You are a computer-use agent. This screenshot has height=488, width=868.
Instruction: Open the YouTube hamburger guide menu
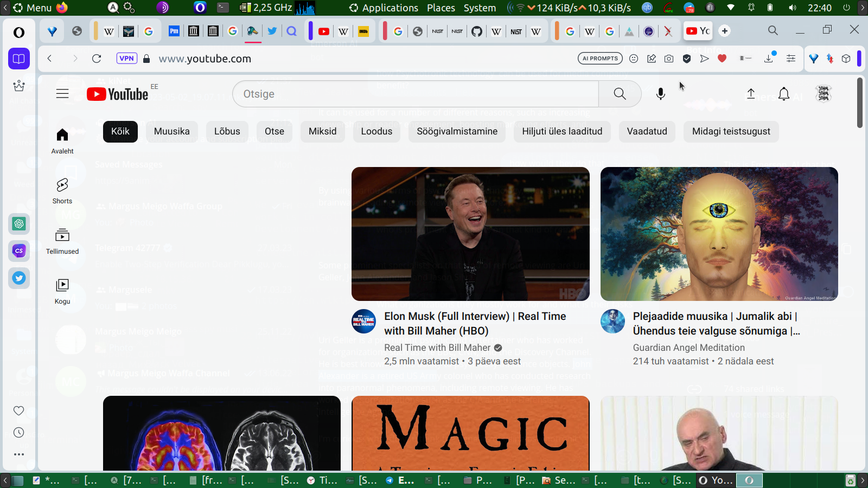point(62,94)
